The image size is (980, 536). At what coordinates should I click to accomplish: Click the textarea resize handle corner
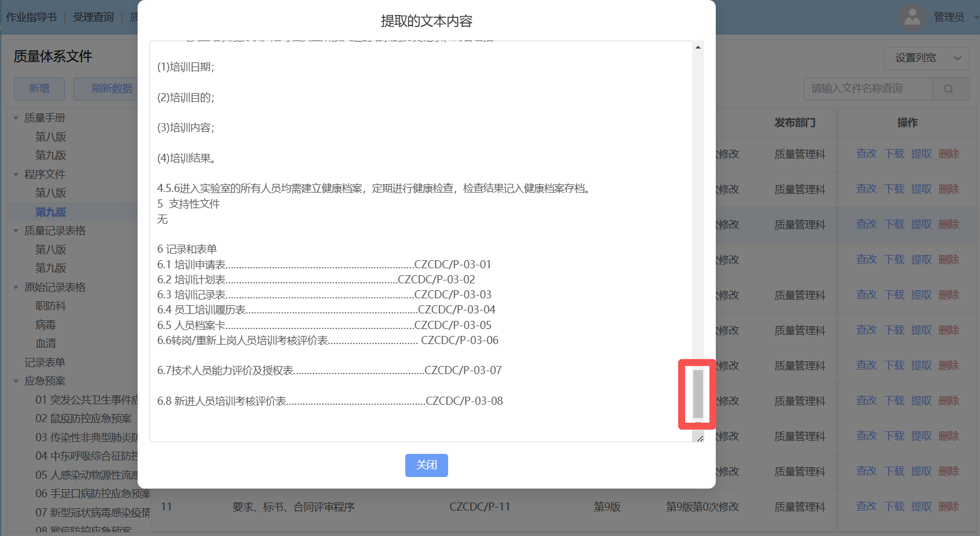click(700, 438)
